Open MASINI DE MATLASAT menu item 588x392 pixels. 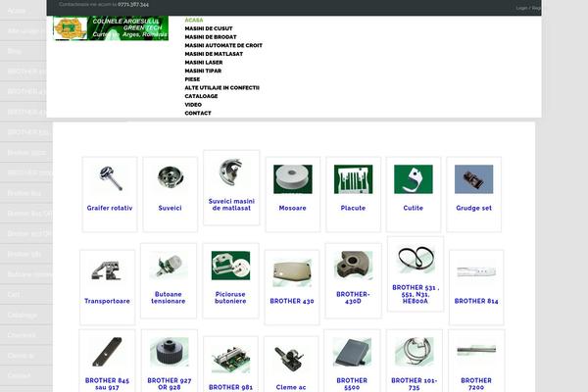pyautogui.click(x=214, y=54)
